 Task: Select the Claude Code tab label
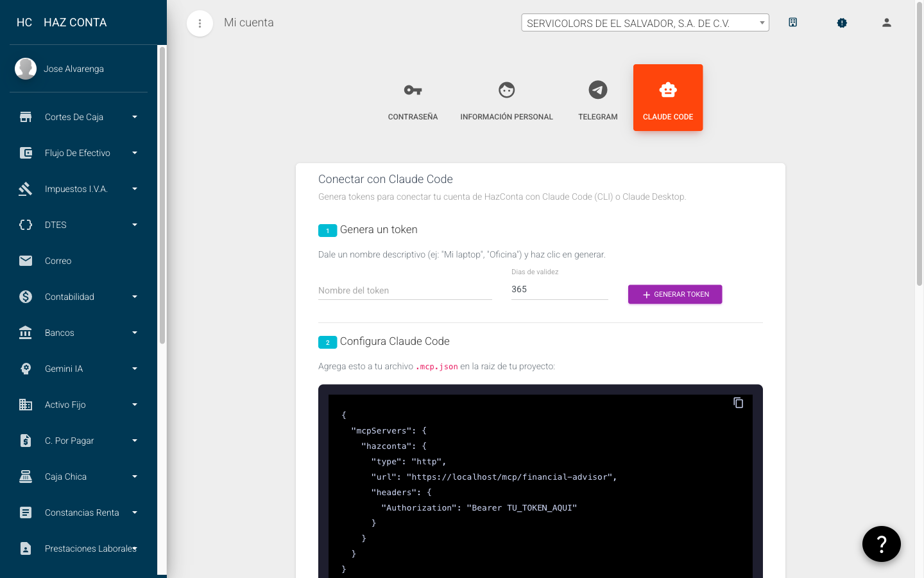point(668,117)
